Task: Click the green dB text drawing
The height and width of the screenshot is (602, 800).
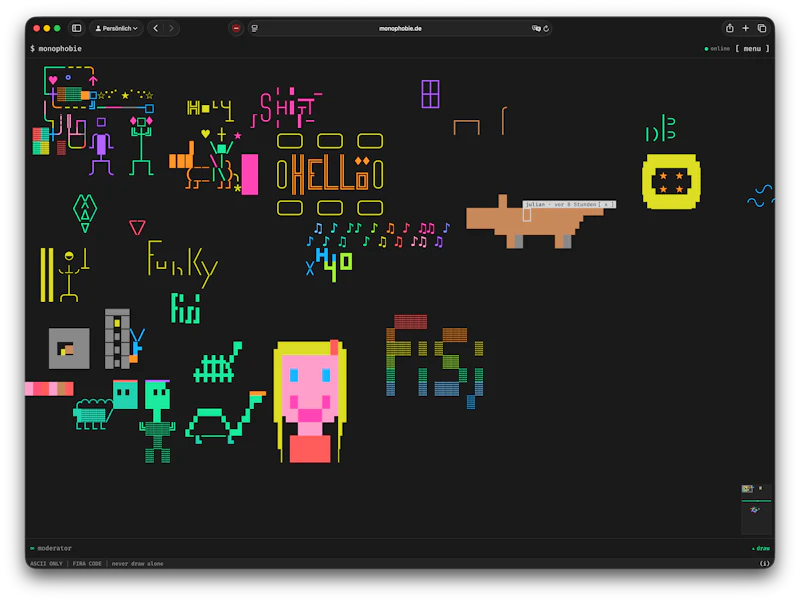Action: tap(661, 128)
